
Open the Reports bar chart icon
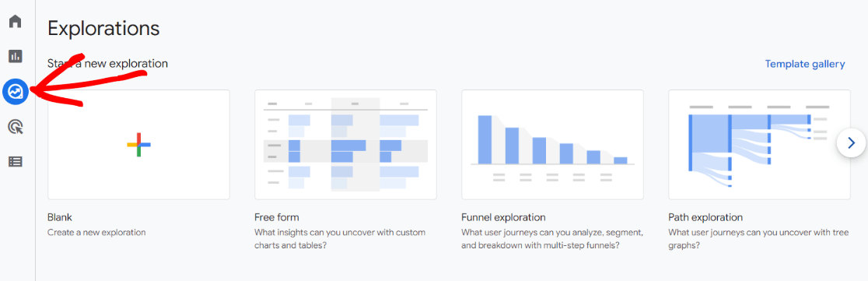[16, 56]
